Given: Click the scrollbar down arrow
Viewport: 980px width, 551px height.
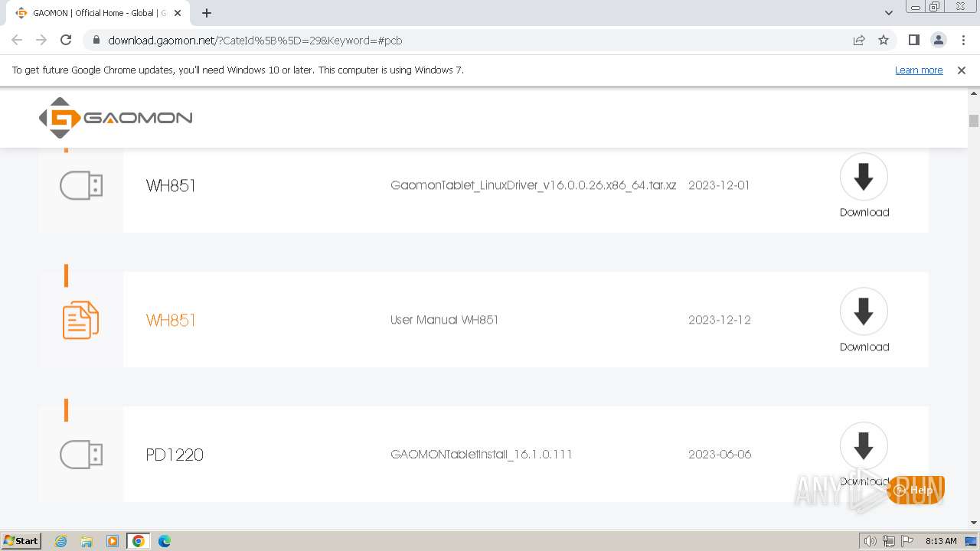Looking at the screenshot, I should [x=974, y=523].
